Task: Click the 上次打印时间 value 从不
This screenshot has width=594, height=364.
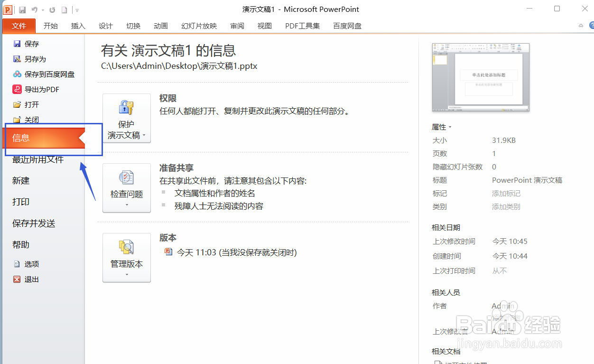Action: [x=500, y=271]
